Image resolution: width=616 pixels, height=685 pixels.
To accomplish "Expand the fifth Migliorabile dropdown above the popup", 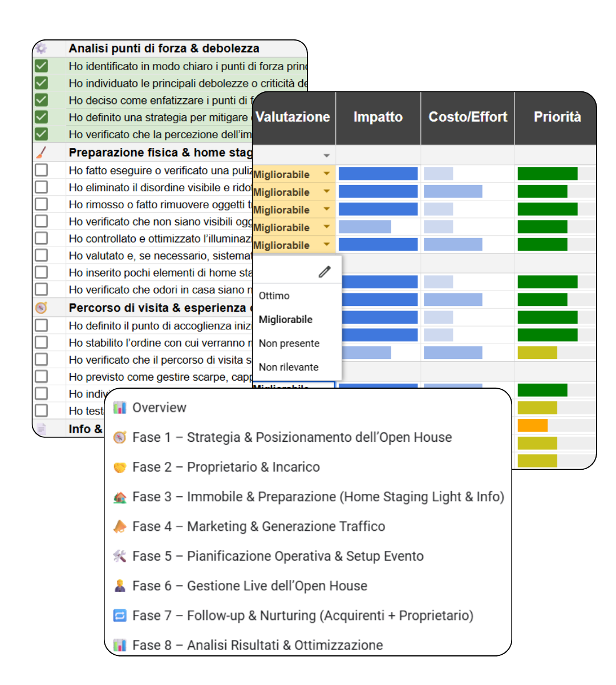I will [x=327, y=245].
